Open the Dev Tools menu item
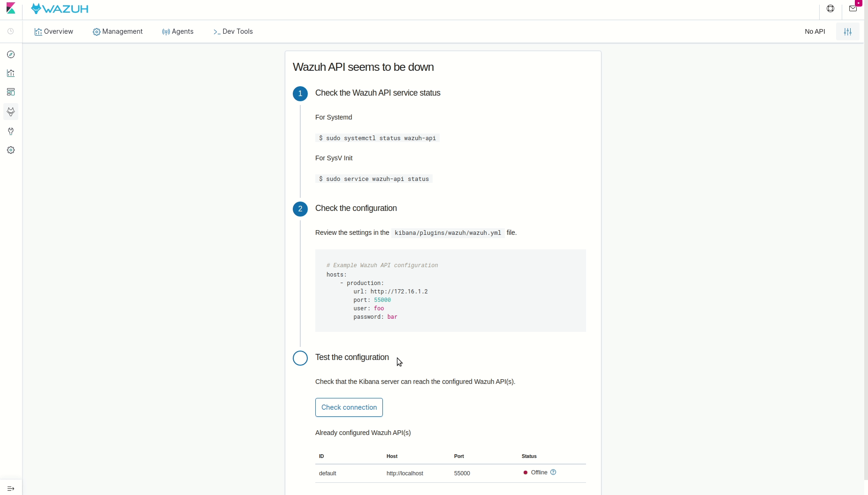This screenshot has width=868, height=495. pos(233,31)
